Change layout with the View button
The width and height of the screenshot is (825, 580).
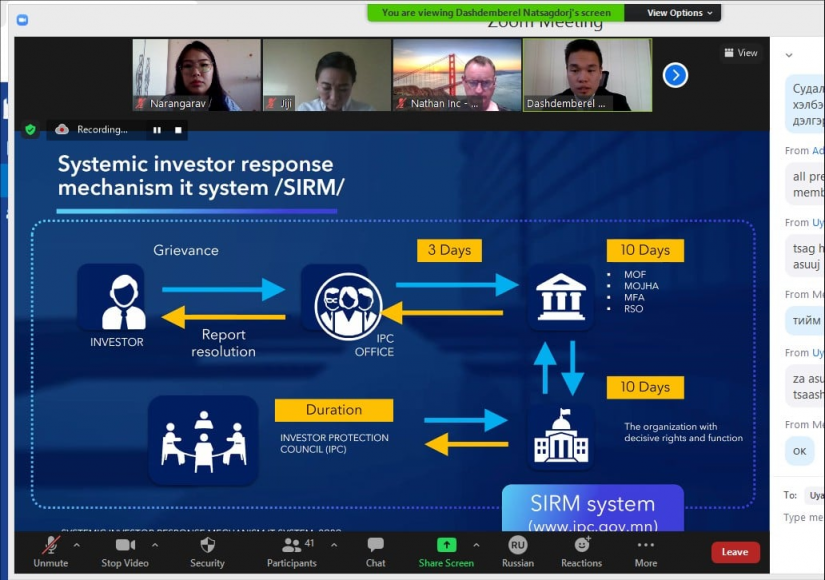click(x=741, y=53)
